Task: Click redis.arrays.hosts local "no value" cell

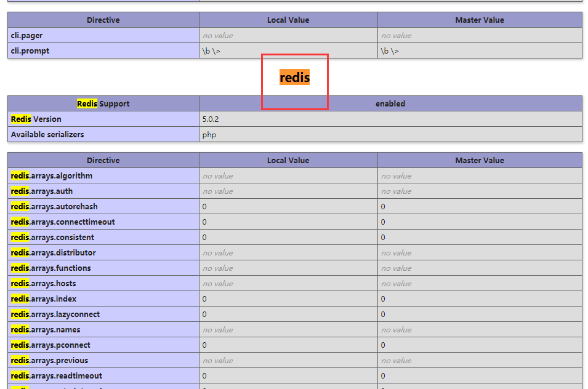Action: (288, 283)
